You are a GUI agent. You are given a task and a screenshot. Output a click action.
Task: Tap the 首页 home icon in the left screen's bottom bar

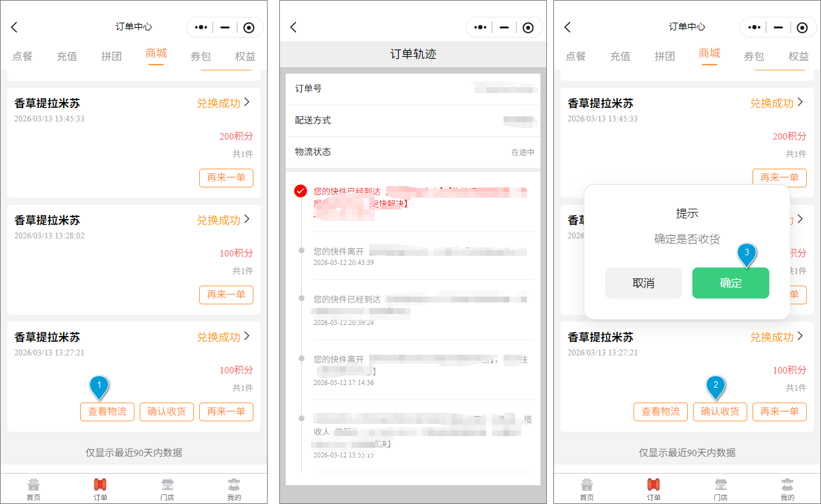[x=34, y=488]
